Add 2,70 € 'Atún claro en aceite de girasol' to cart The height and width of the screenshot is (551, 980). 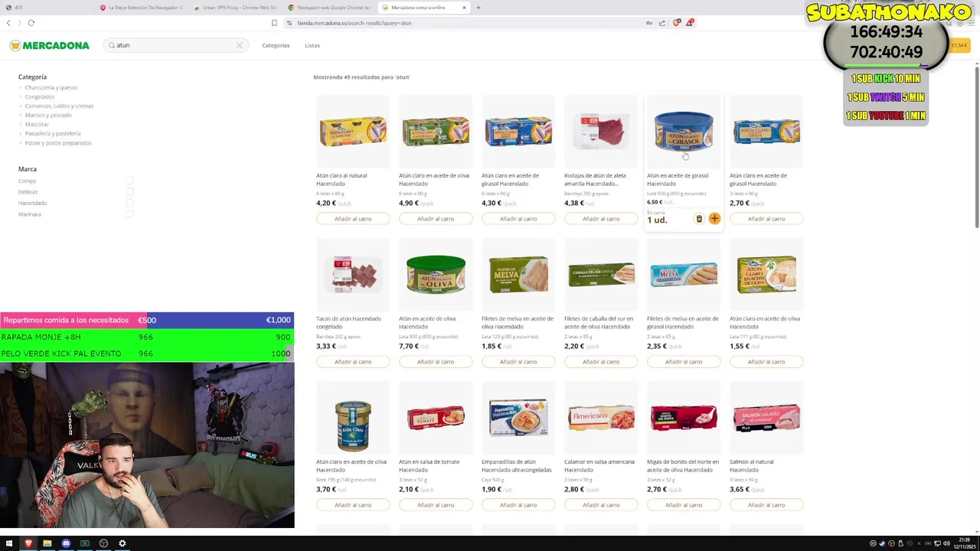(x=766, y=219)
